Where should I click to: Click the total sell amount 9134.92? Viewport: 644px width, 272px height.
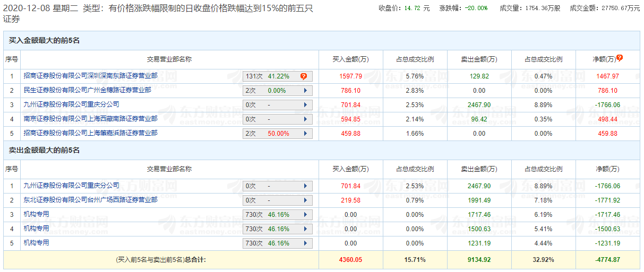click(479, 260)
